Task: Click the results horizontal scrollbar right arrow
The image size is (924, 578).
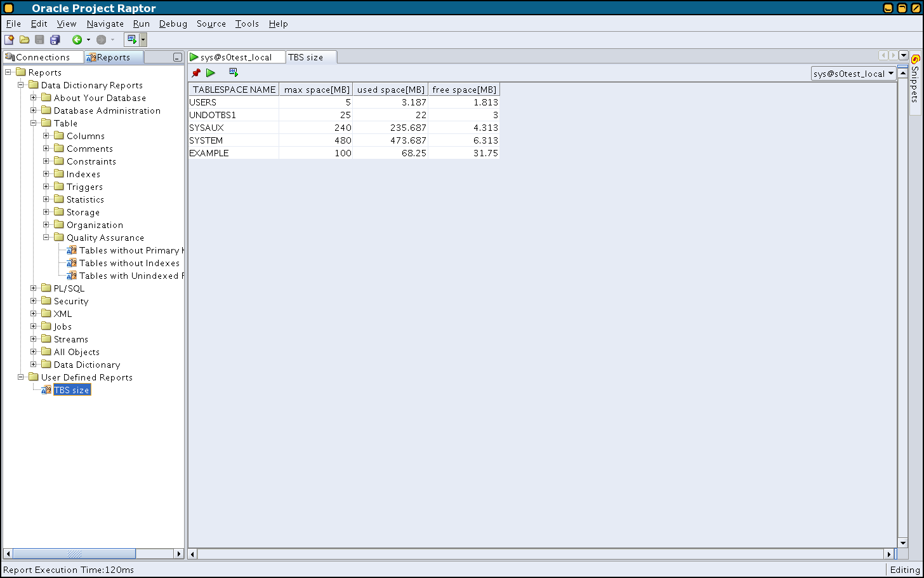Action: click(x=889, y=554)
